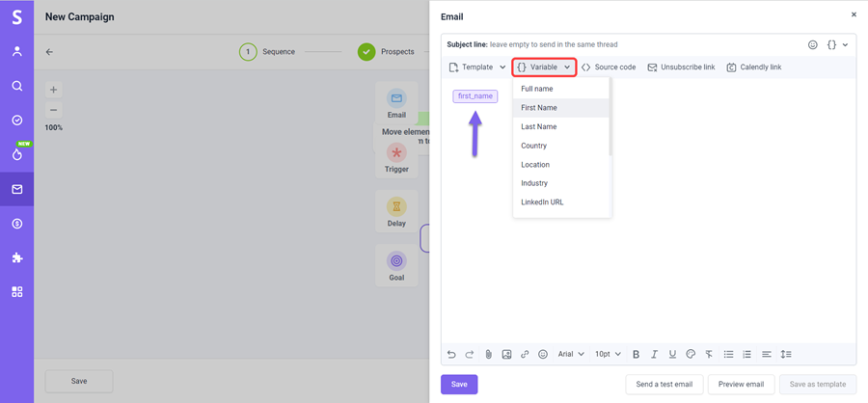Viewport: 868px width, 403px height.
Task: Choose Industry variable
Action: click(560, 182)
